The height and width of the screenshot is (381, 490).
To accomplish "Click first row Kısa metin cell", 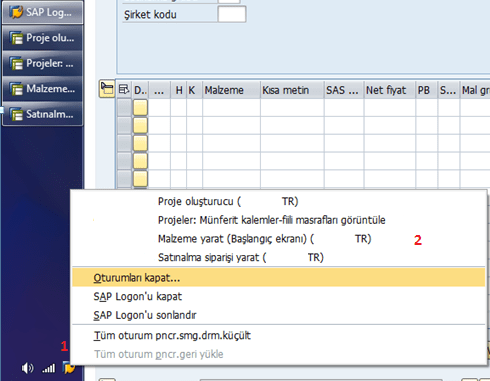I will pos(292,108).
